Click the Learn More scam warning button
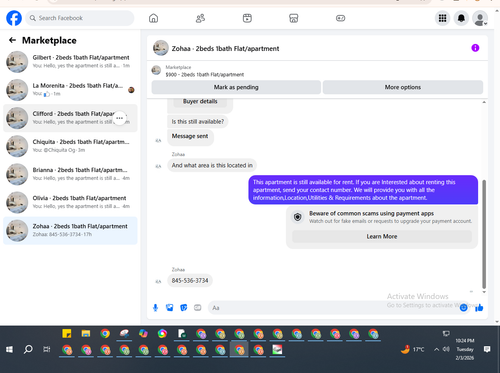This screenshot has width=500, height=373. point(382,236)
